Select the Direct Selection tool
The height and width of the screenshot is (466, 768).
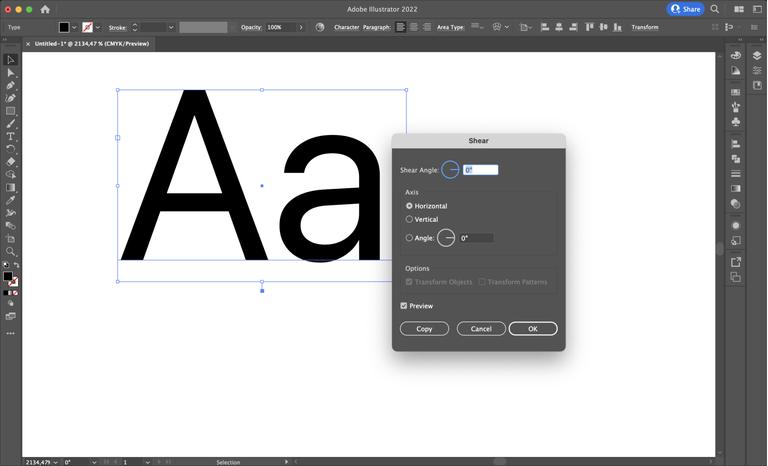click(x=11, y=73)
